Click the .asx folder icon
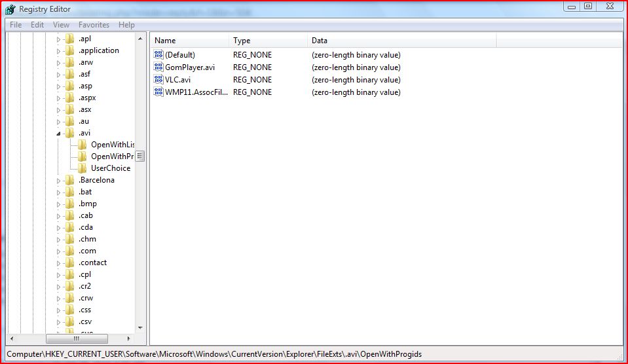628x364 pixels. coord(69,109)
